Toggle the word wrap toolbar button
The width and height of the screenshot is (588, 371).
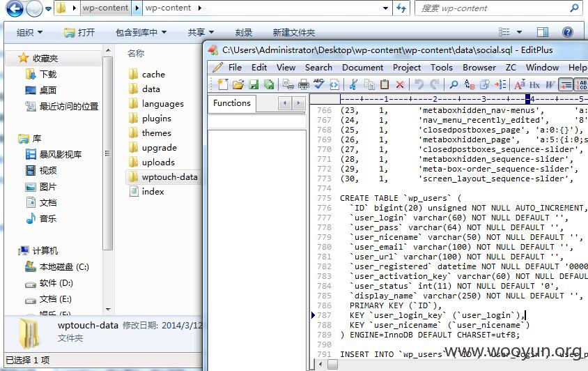566,84
